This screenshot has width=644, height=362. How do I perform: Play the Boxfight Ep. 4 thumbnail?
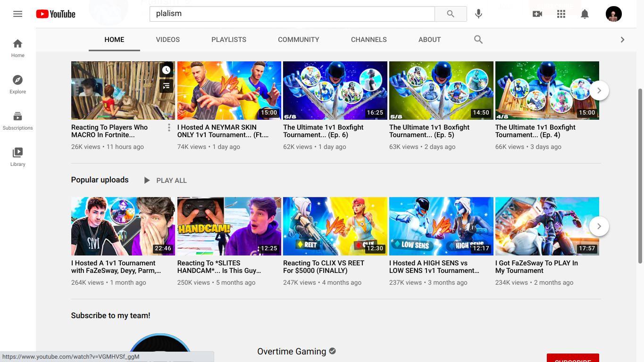point(547,90)
